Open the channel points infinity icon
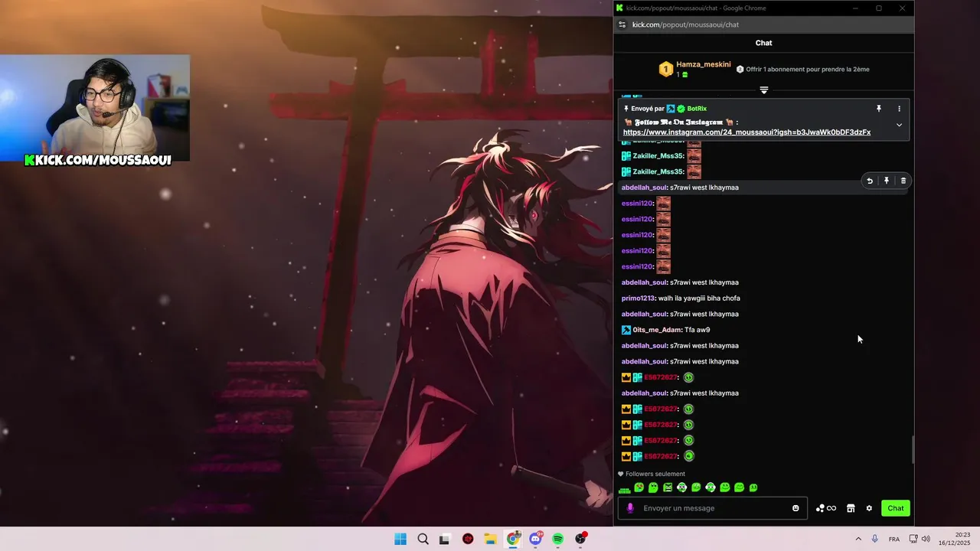Screen dimensions: 980x551 pos(826,508)
